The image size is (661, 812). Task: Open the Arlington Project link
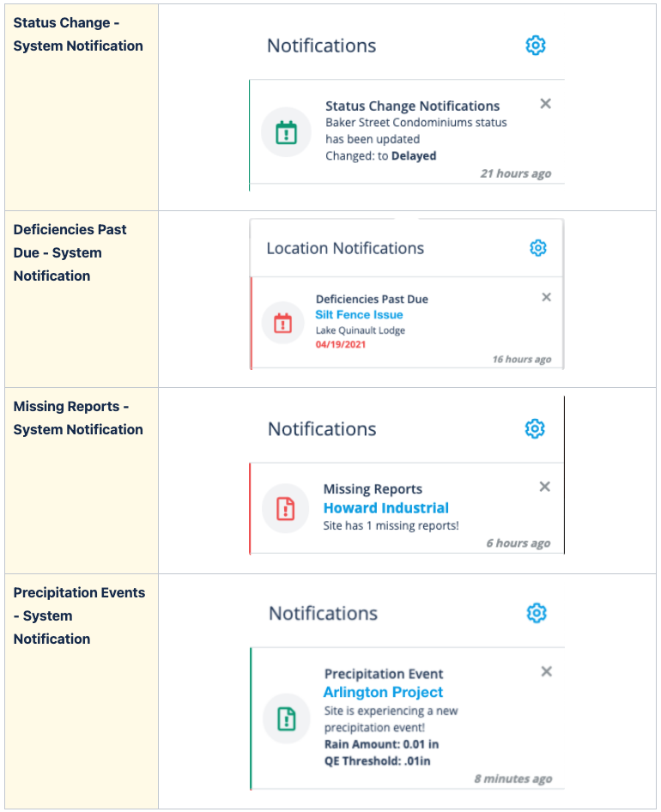pos(384,693)
